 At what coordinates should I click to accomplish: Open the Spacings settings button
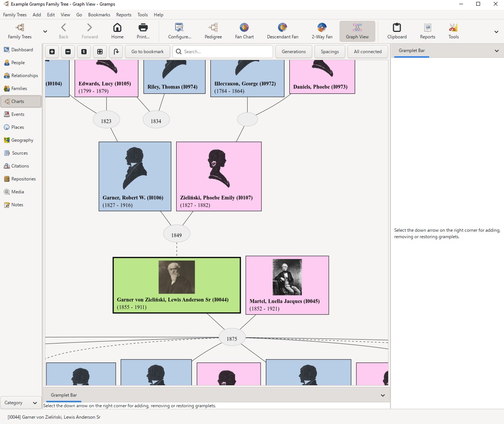pos(330,52)
